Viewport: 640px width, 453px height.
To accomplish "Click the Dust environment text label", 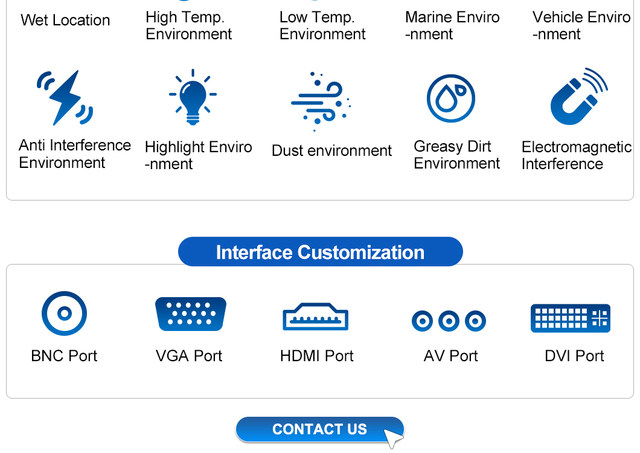I will (x=331, y=151).
